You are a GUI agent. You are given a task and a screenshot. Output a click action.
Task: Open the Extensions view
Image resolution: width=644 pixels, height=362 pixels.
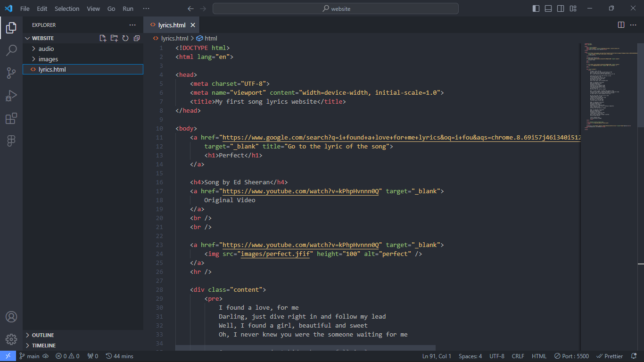[11, 118]
